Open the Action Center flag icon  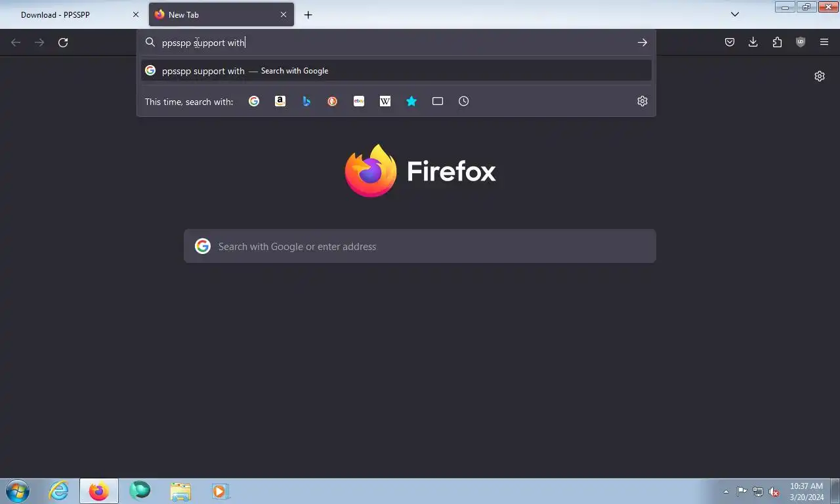click(742, 492)
